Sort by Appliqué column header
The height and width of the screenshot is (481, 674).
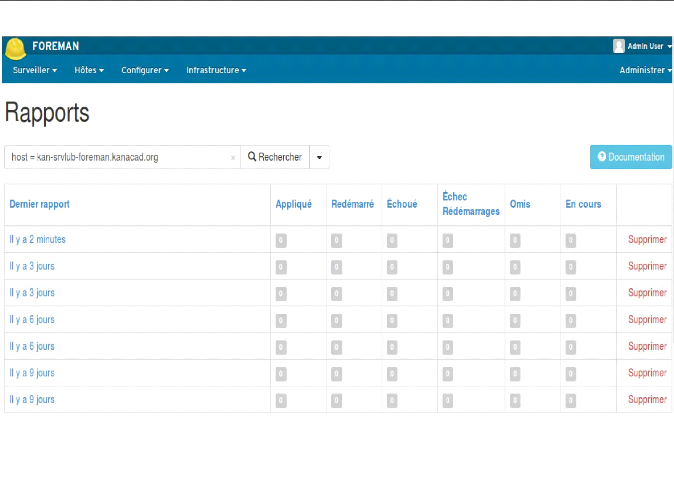(293, 204)
